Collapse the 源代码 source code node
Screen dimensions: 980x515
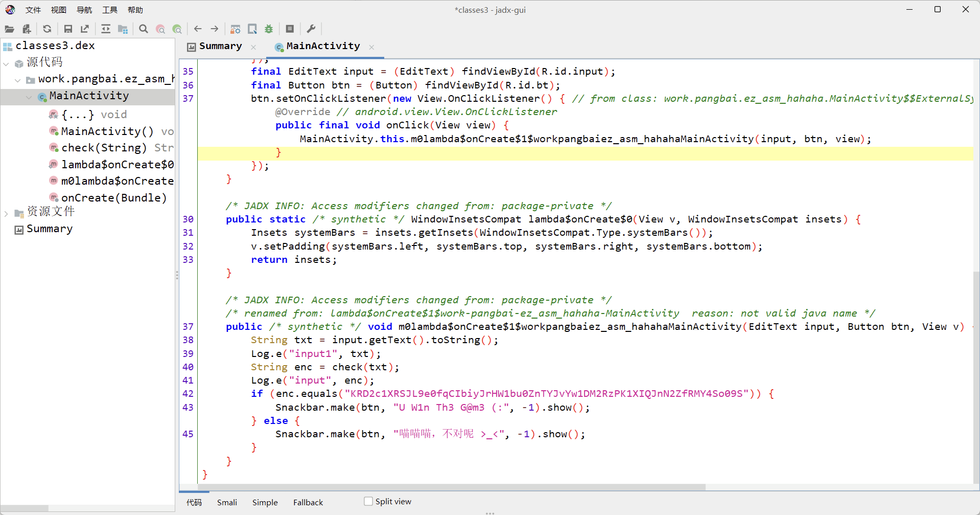[6, 63]
